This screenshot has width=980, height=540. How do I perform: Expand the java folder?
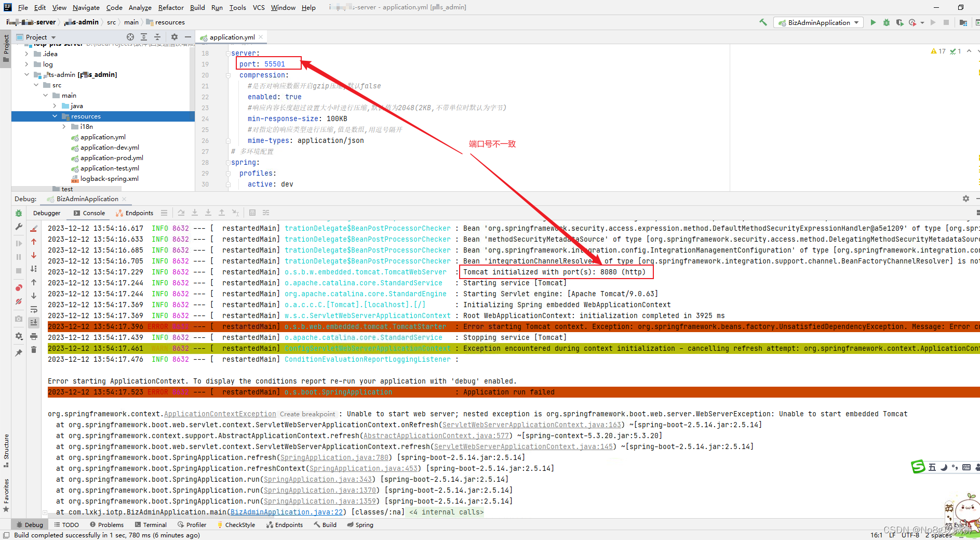[x=55, y=106]
